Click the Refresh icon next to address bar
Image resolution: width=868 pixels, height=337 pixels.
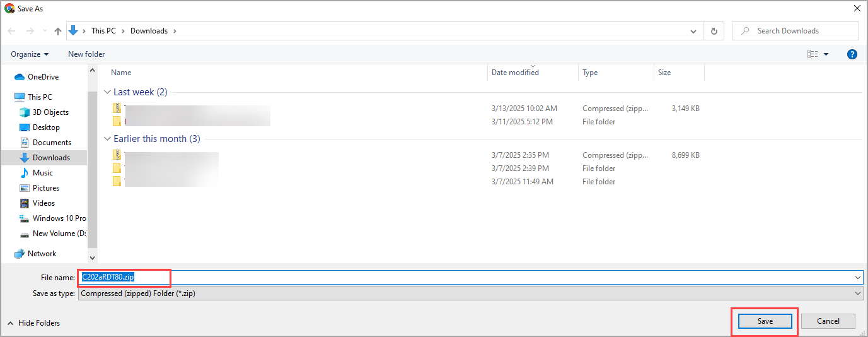(x=714, y=31)
